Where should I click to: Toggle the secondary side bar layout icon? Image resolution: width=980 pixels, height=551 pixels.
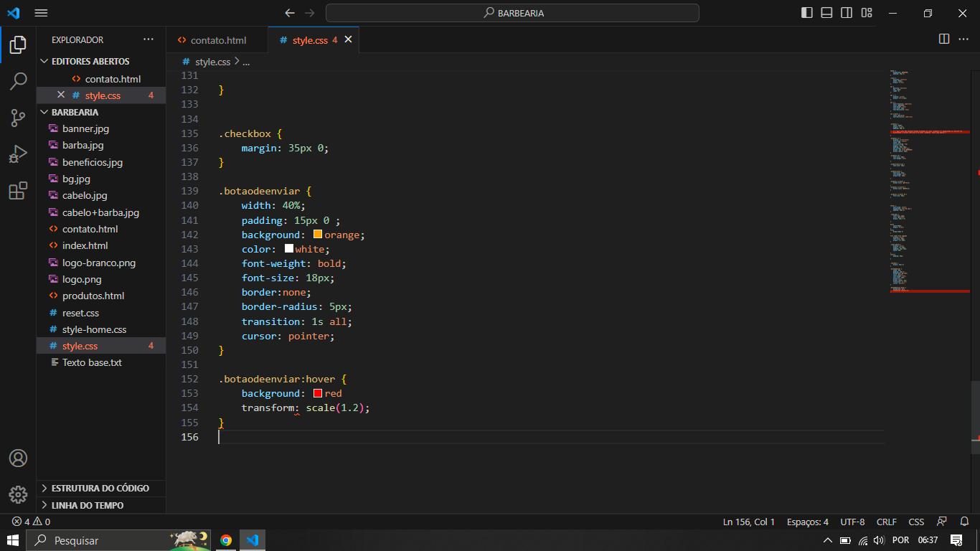pyautogui.click(x=847, y=13)
